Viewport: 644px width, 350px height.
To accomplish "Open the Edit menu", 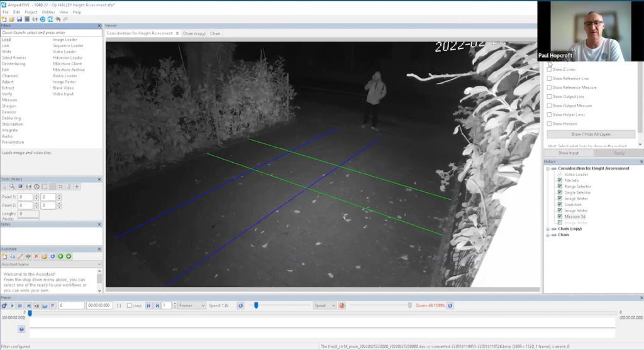I will (16, 13).
